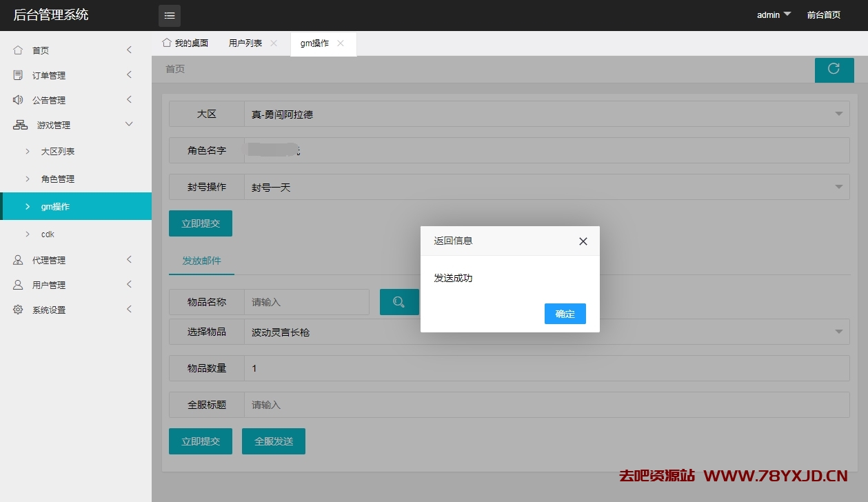Click the 物品名称 input field
Viewport: 868px width, 502px height.
[x=307, y=302]
